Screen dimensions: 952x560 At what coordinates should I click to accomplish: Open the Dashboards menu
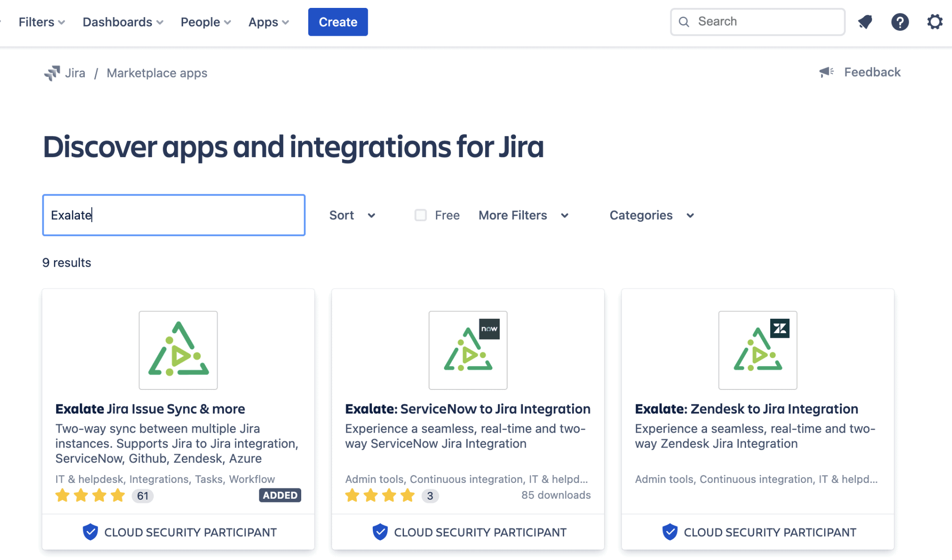[123, 22]
